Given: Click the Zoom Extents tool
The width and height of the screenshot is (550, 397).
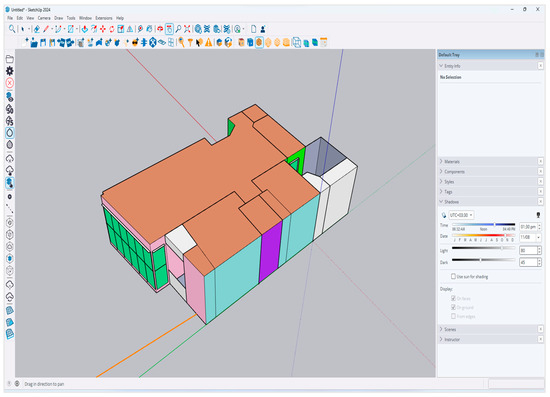Looking at the screenshot, I should pos(187,29).
